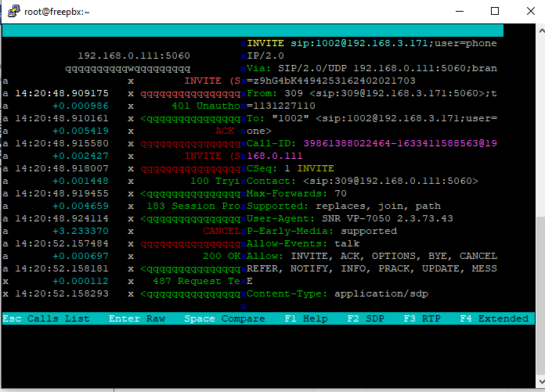545x392 pixels.
Task: Click the root@freepbx:~ window title
Action: click(x=56, y=12)
